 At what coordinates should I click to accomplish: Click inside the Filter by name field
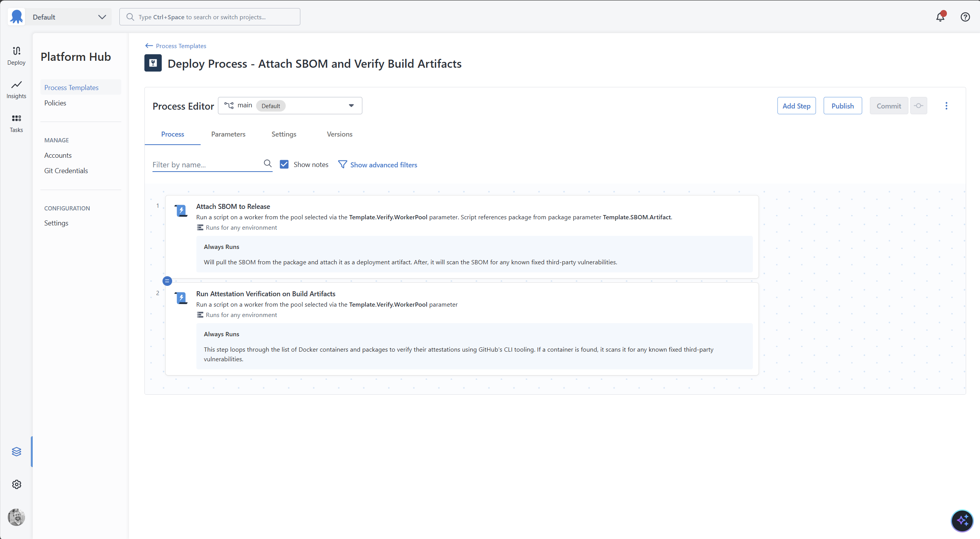point(204,164)
